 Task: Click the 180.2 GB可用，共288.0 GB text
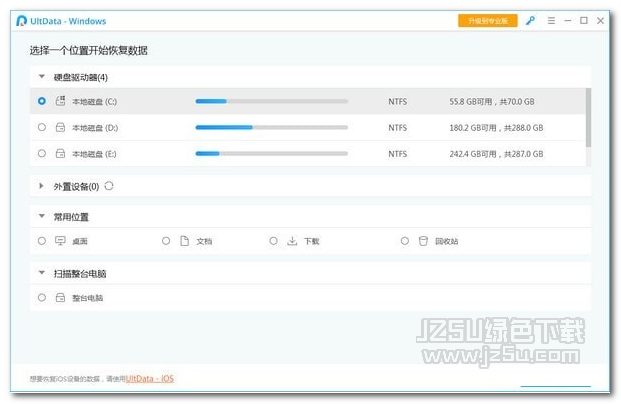(x=496, y=128)
